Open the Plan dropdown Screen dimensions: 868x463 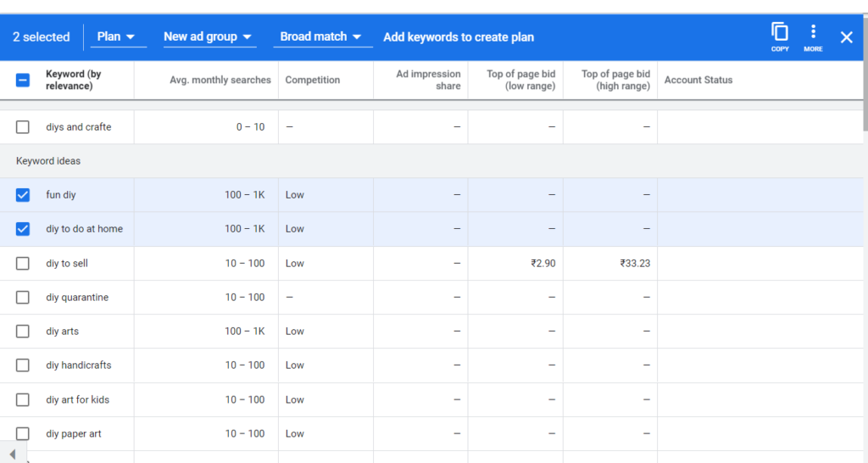(117, 36)
